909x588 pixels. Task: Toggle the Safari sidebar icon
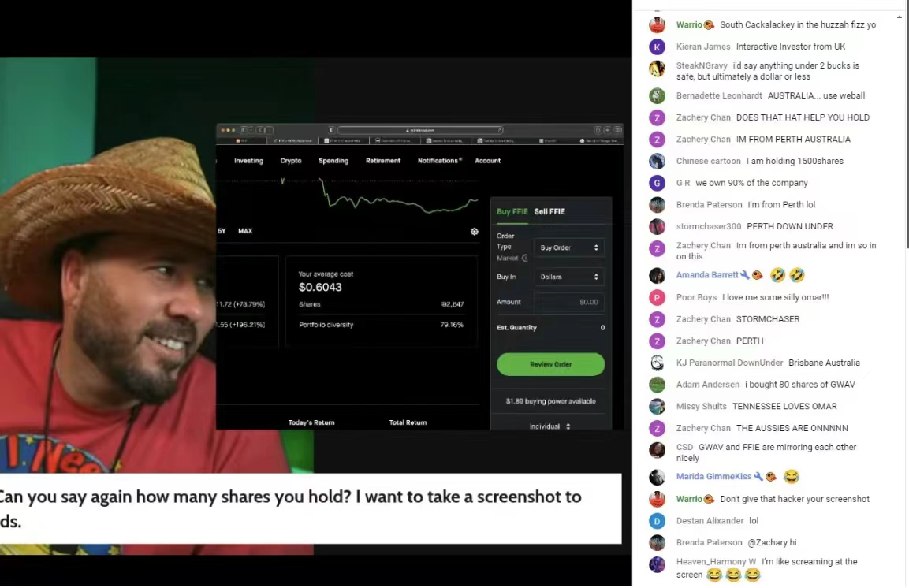[x=244, y=130]
